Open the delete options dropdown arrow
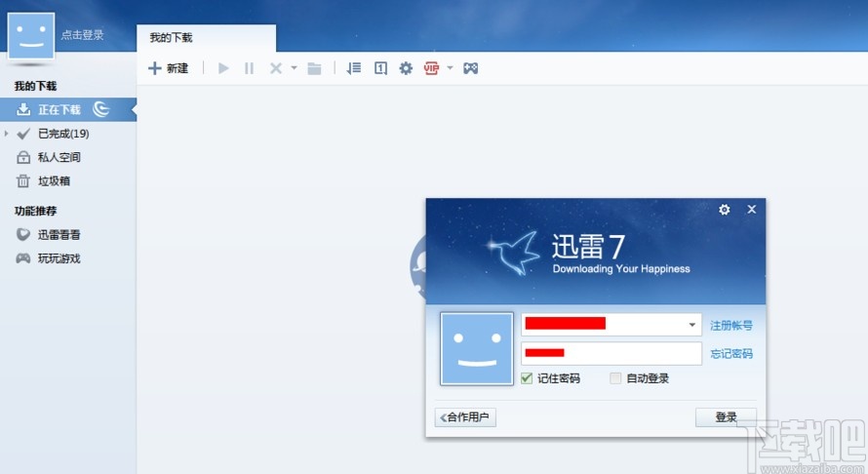Viewport: 868px width, 474px height. click(x=294, y=68)
